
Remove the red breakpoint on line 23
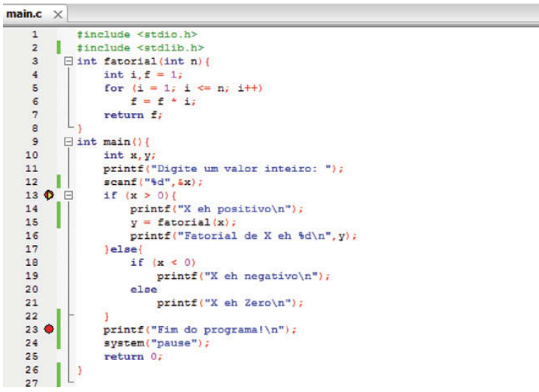49,329
